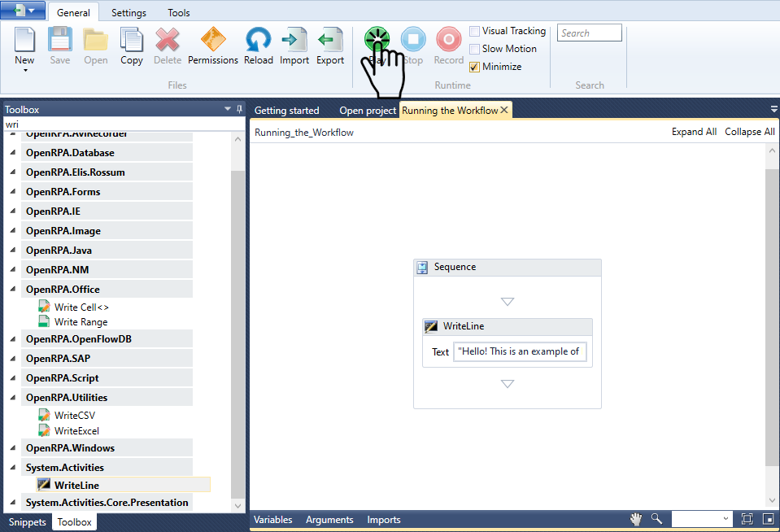Image resolution: width=780 pixels, height=532 pixels.
Task: Open the Open project document tab
Action: pyautogui.click(x=368, y=111)
